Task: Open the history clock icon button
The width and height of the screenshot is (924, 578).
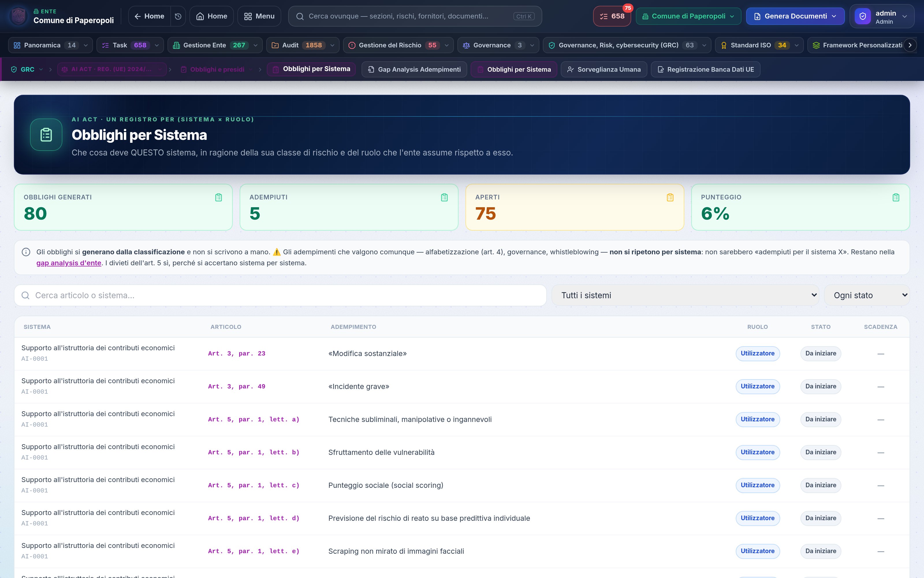Action: [x=178, y=16]
